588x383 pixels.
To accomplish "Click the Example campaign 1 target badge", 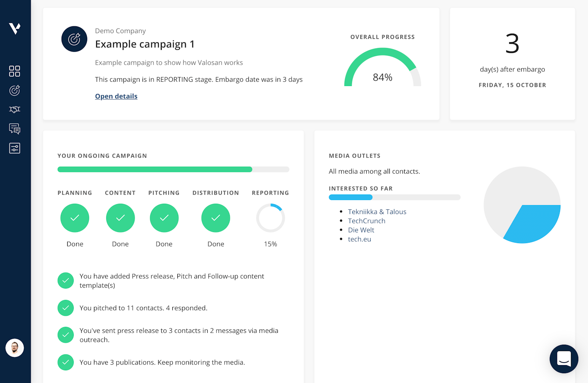I will (x=74, y=39).
